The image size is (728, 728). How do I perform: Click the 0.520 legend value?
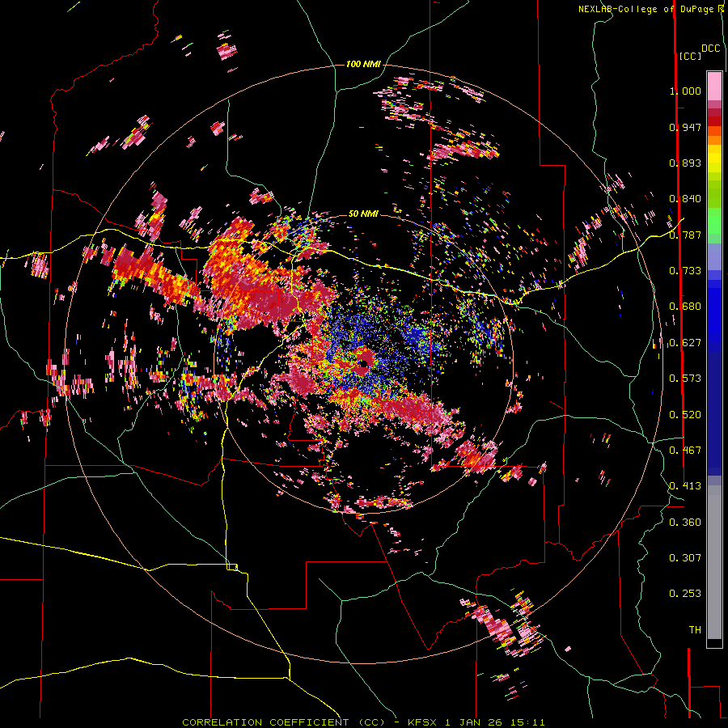click(685, 415)
